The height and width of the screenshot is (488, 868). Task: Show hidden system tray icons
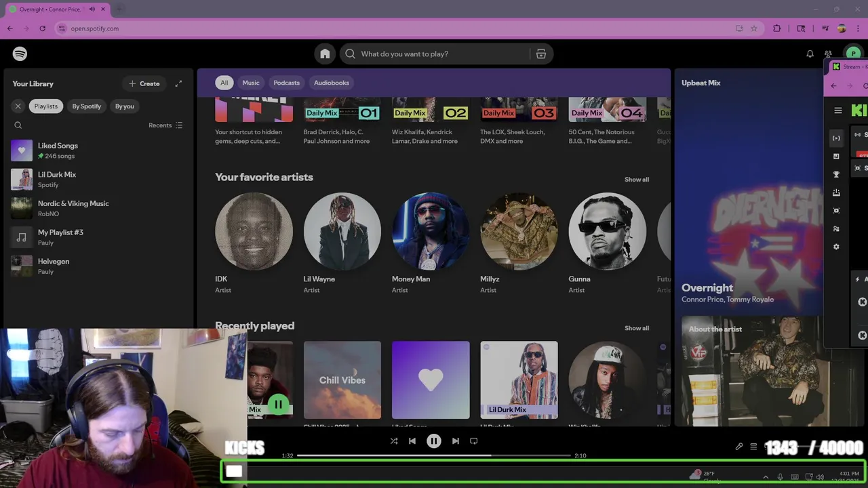766,477
